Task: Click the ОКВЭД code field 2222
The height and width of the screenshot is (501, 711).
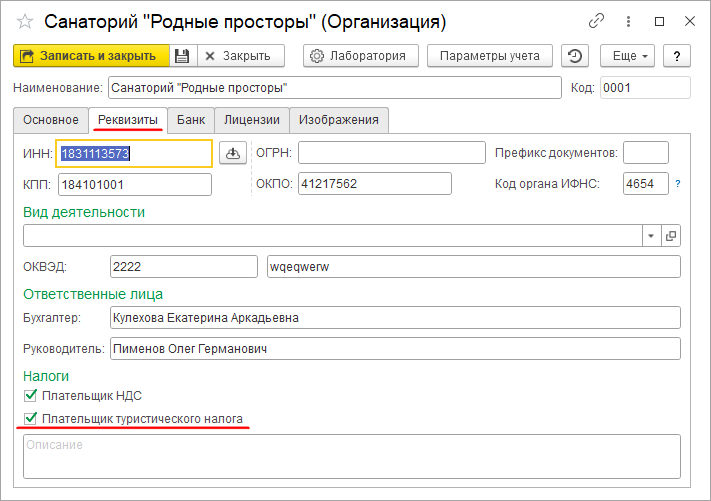Action: coord(184,267)
